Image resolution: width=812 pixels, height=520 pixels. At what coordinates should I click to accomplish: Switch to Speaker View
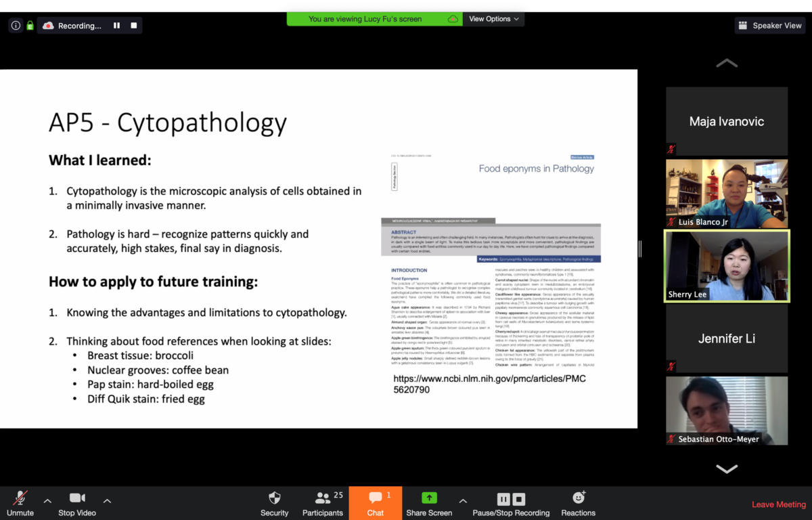click(x=770, y=25)
